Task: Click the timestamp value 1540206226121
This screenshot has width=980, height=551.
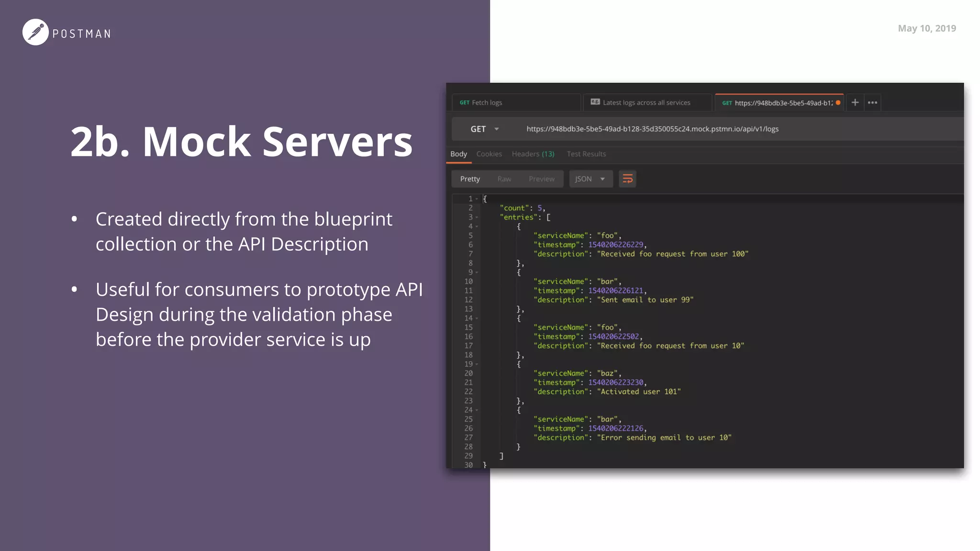Action: 616,291
